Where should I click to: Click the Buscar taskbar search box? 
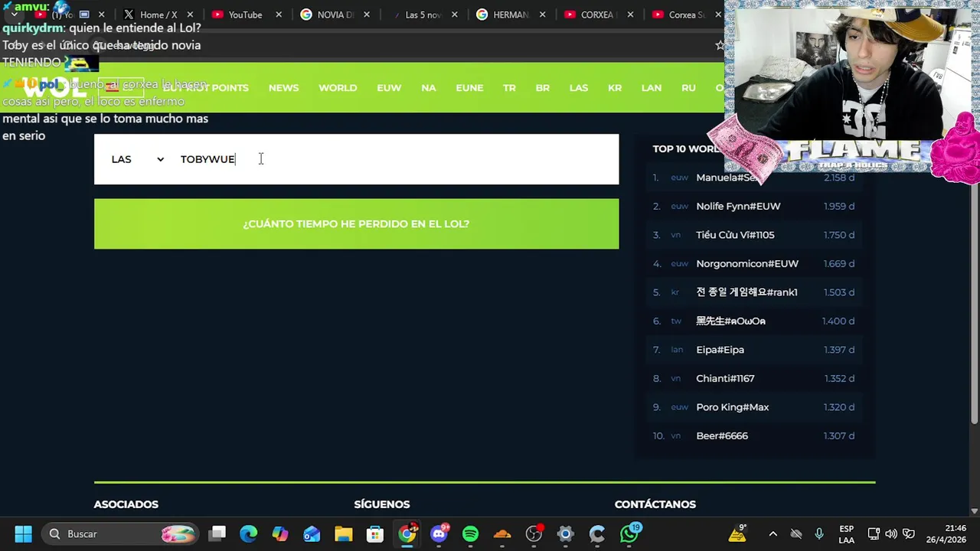point(121,533)
